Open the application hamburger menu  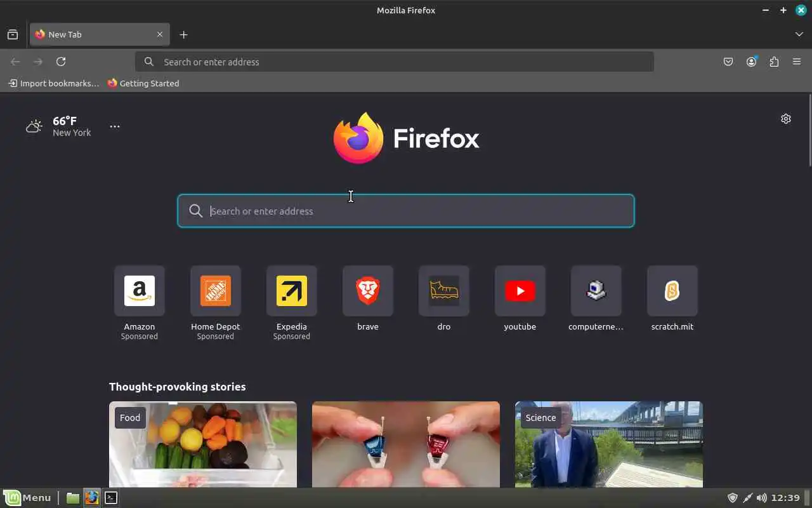pos(797,62)
